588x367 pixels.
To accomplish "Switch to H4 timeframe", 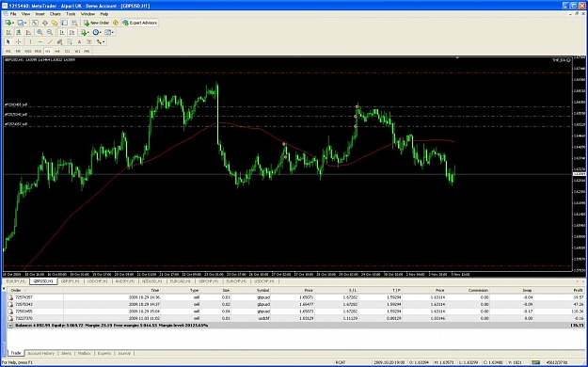I will click(57, 51).
